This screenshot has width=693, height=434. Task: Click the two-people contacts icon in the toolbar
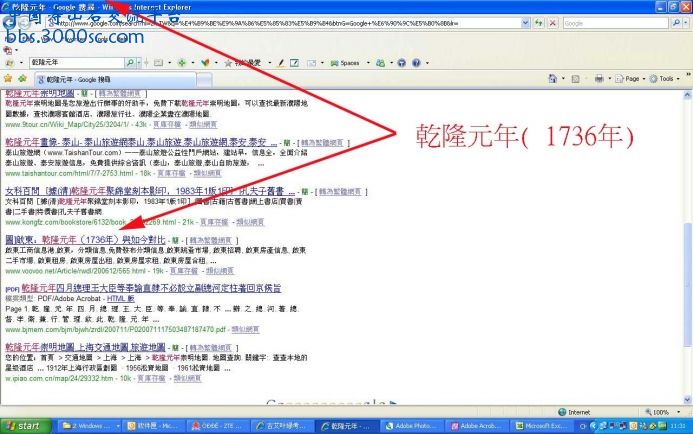(380, 63)
